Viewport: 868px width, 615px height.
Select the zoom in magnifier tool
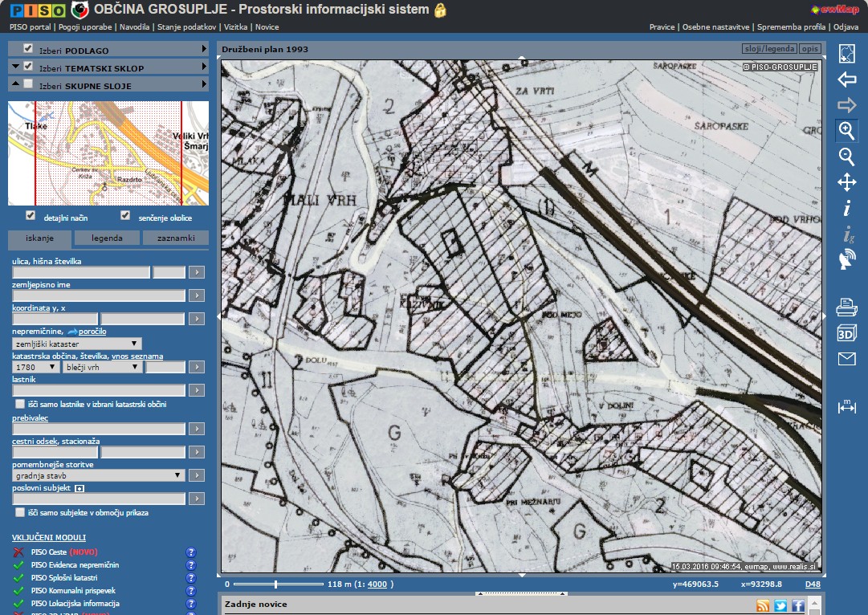pos(846,131)
